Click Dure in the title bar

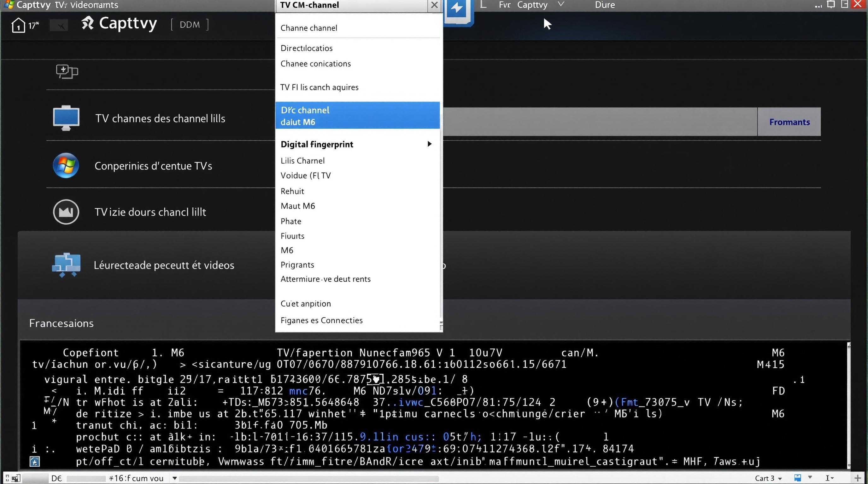point(605,5)
